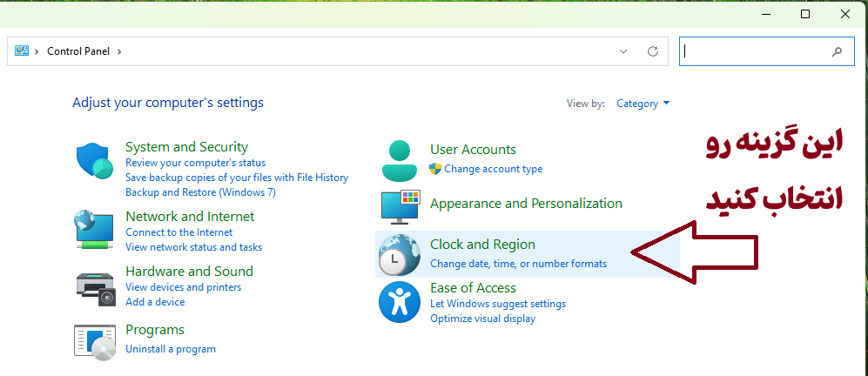Open Hardware and Sound category
Image resolution: width=868 pixels, height=376 pixels.
(x=189, y=271)
